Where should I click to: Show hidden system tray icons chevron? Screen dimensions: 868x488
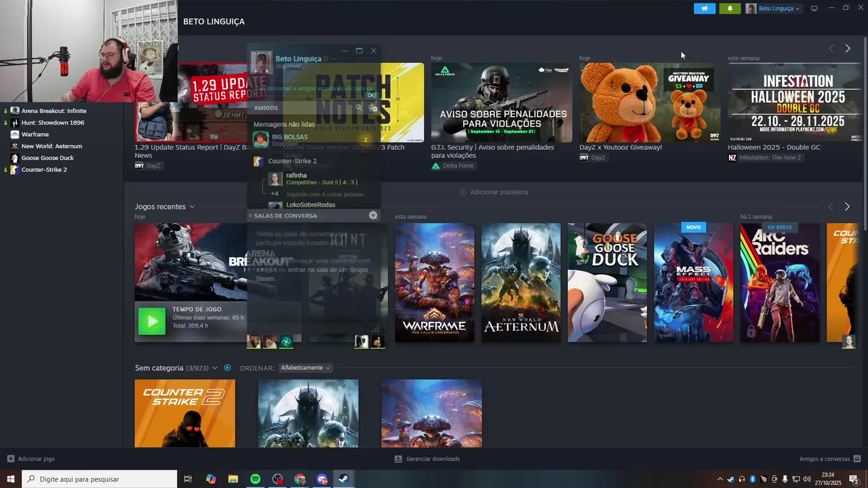tap(719, 479)
